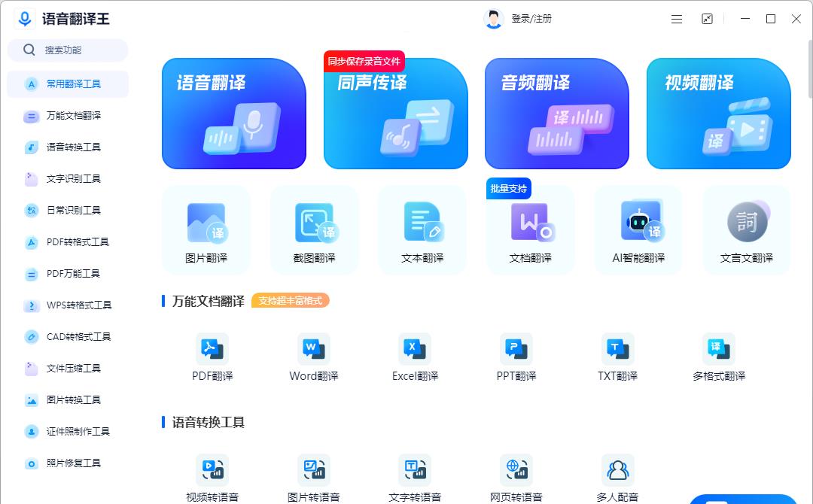The width and height of the screenshot is (813, 504).
Task: Open the 同声传译 simultaneous interpretation card
Action: point(395,113)
